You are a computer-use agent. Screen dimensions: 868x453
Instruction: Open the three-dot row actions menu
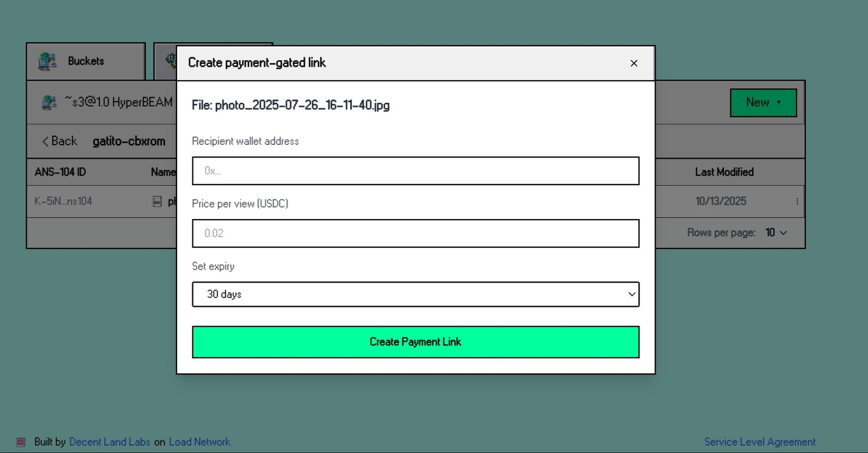tap(797, 201)
